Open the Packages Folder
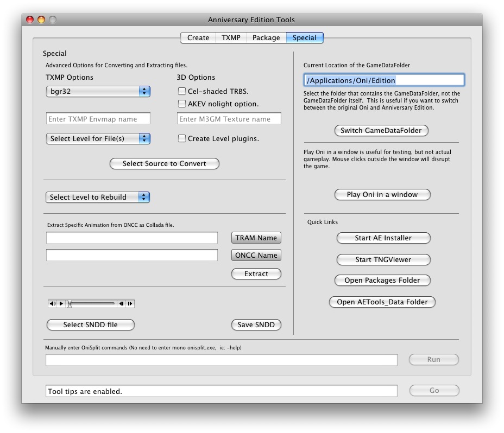This screenshot has width=504, height=433. (382, 280)
